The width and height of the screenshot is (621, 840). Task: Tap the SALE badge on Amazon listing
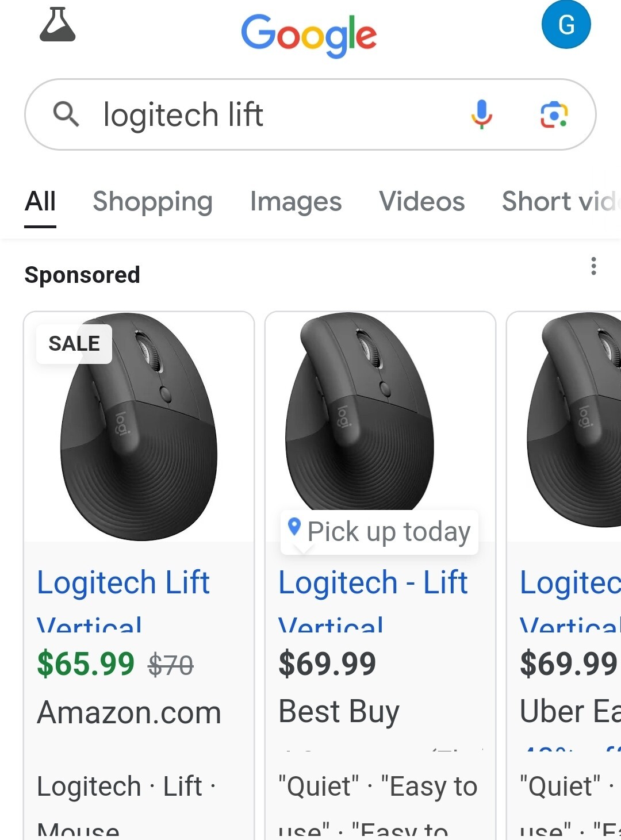74,344
